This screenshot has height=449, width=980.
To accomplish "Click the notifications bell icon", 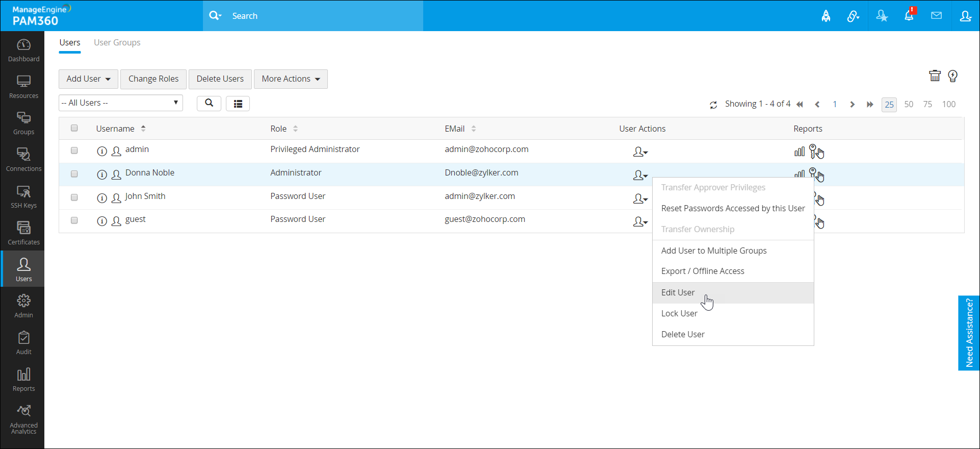I will pos(909,16).
